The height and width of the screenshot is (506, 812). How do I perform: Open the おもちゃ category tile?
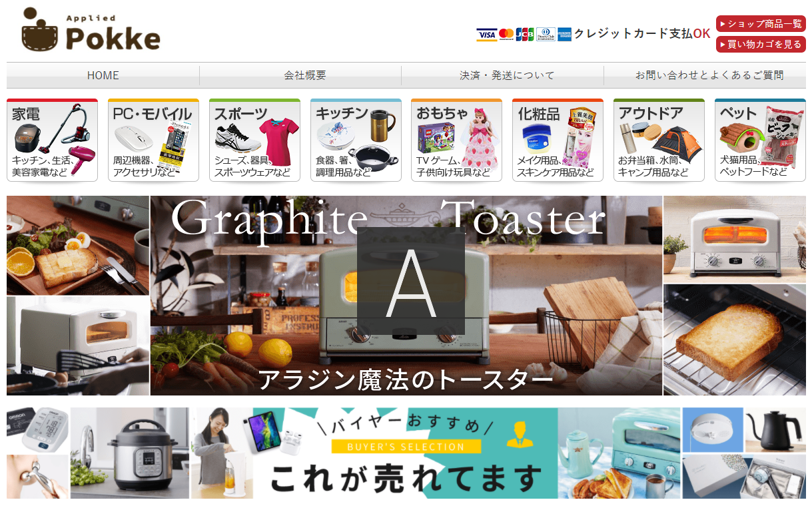(457, 140)
